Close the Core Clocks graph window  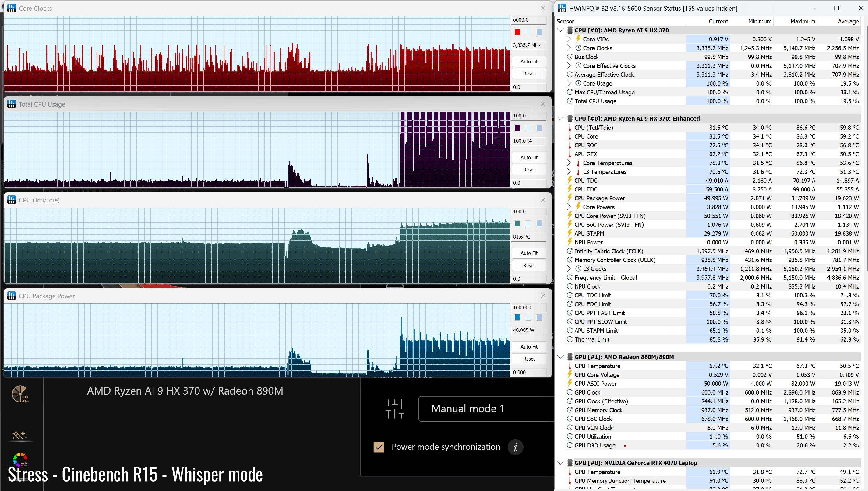click(x=543, y=8)
